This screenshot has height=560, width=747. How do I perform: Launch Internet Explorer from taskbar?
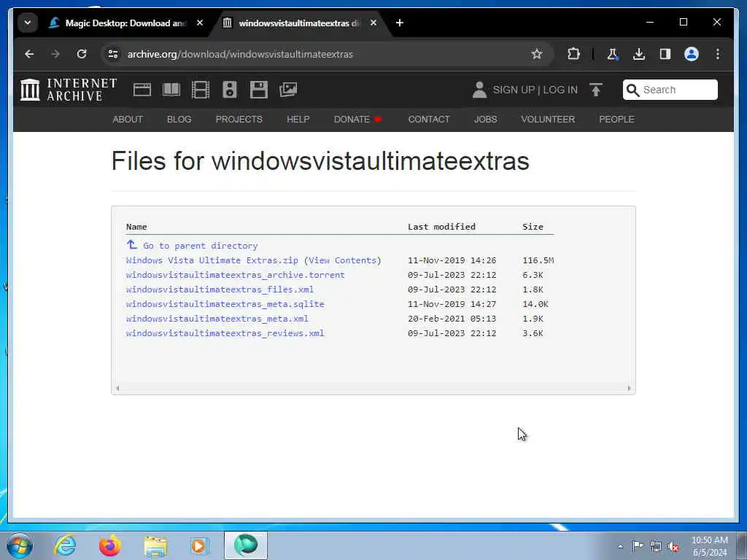click(65, 545)
